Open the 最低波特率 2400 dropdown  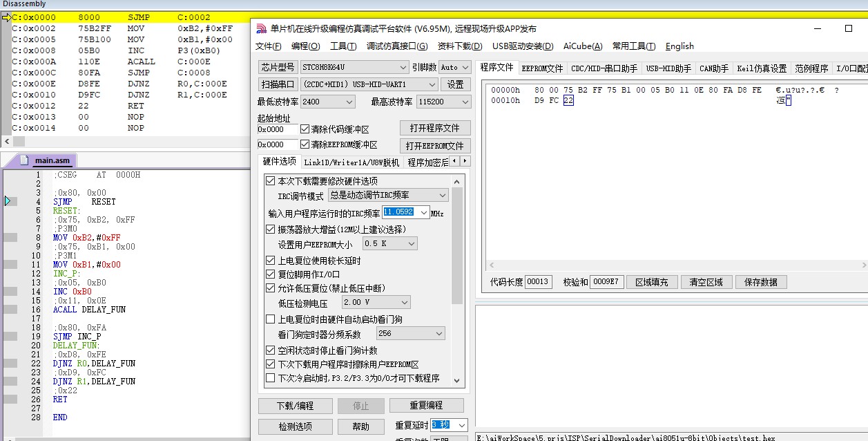click(328, 102)
